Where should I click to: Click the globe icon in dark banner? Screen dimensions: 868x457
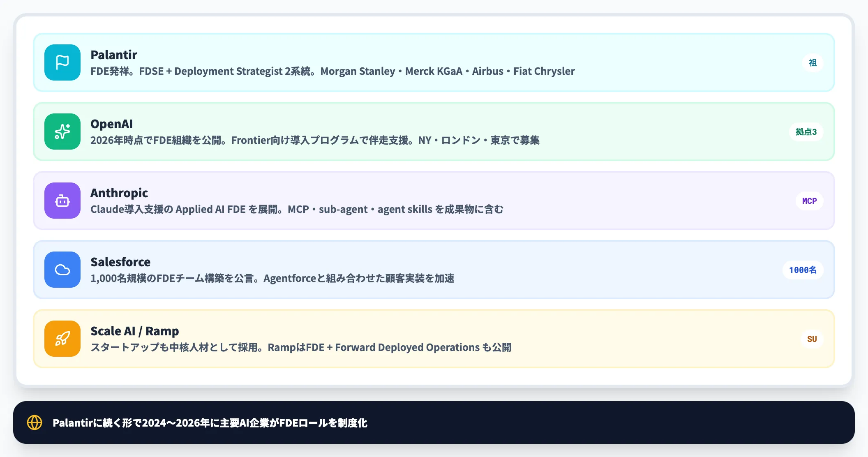(x=35, y=422)
